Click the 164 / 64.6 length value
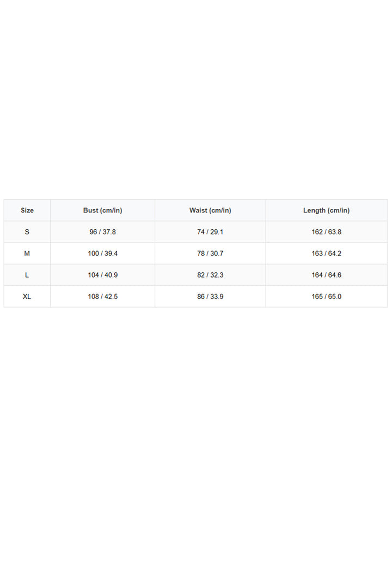Screen dimensions: 392x588 (326, 275)
